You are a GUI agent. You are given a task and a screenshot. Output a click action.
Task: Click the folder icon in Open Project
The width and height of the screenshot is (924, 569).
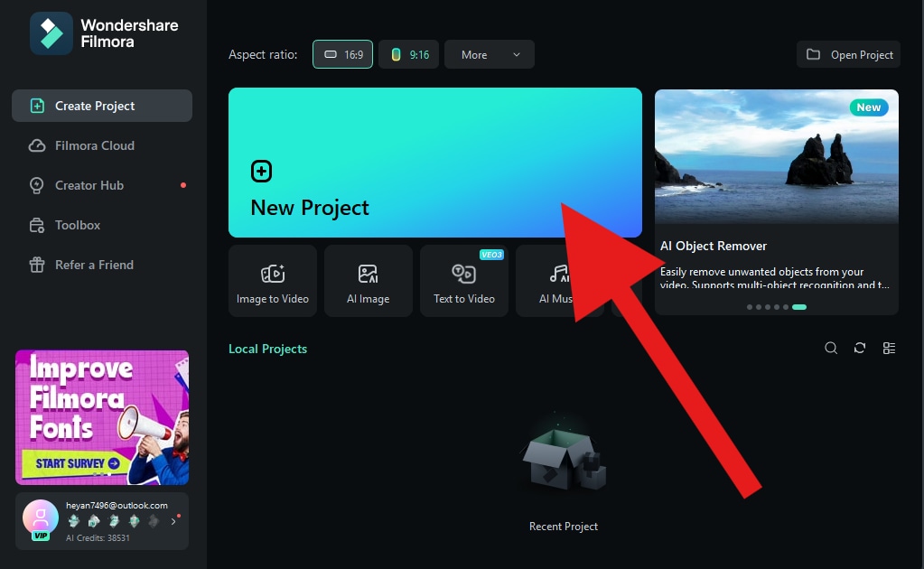click(x=813, y=54)
